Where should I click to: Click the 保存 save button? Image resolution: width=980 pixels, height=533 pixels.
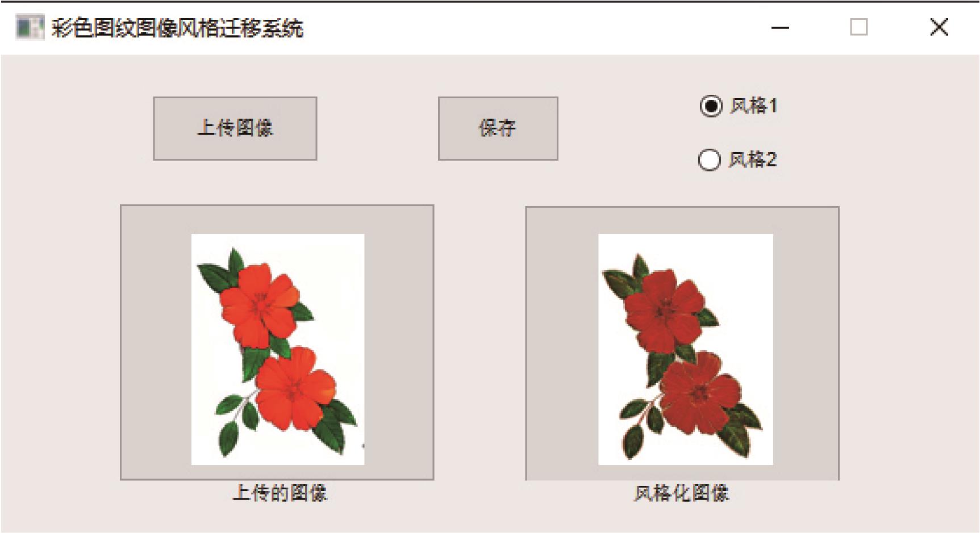498,128
